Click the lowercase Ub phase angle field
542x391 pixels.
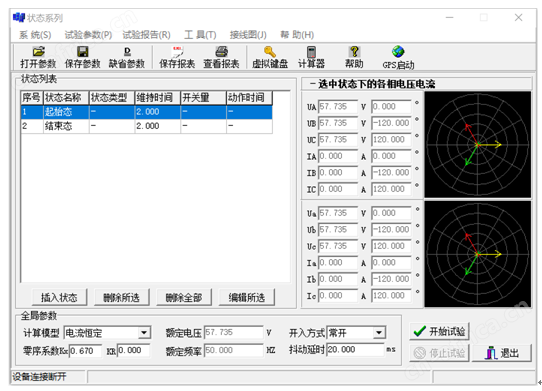pyautogui.click(x=391, y=230)
